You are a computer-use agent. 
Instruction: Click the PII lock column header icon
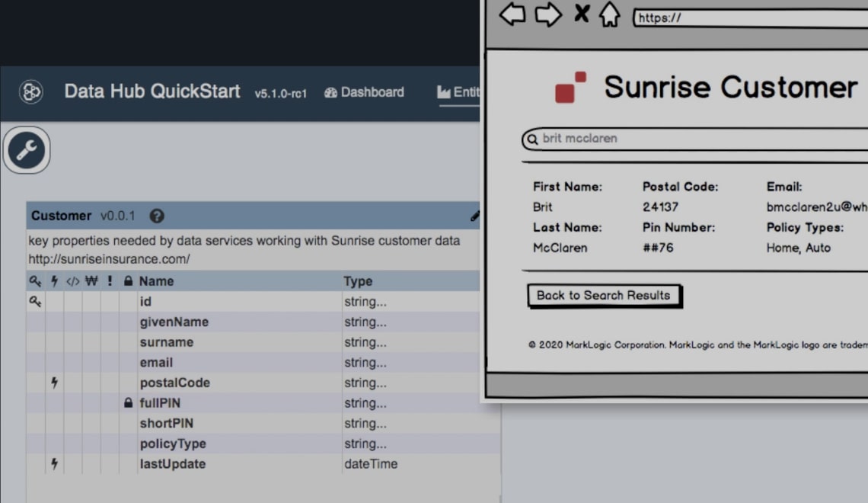coord(128,281)
